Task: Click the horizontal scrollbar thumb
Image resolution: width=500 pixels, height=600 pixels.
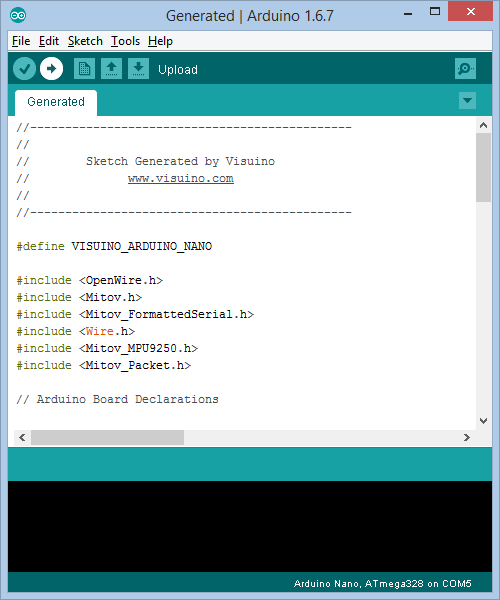Action: (107, 437)
